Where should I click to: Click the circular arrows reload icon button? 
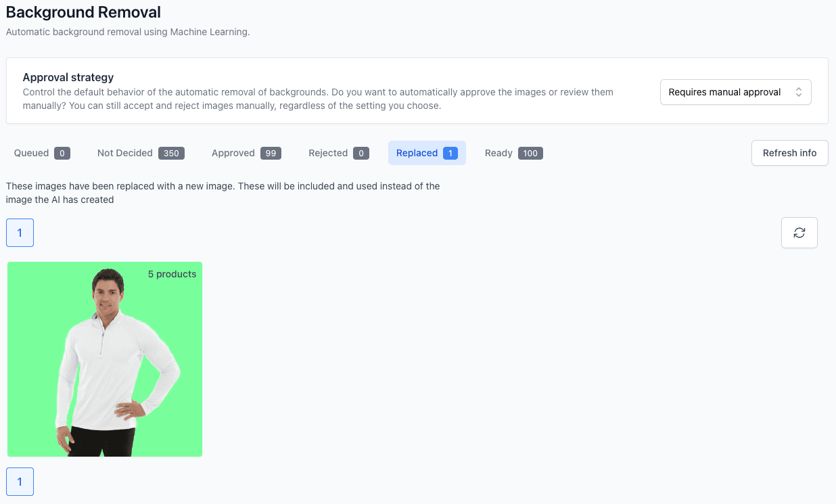[799, 233]
